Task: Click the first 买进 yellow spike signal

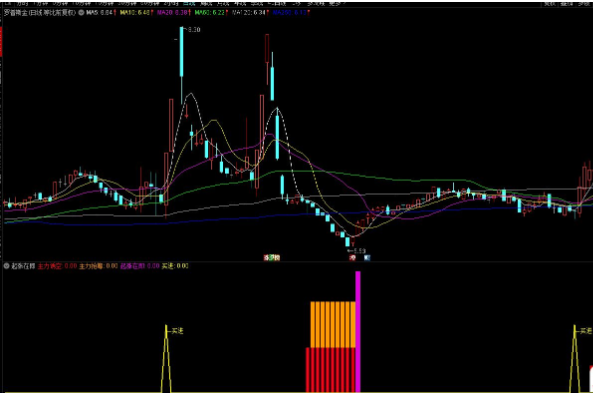Action: point(166,358)
